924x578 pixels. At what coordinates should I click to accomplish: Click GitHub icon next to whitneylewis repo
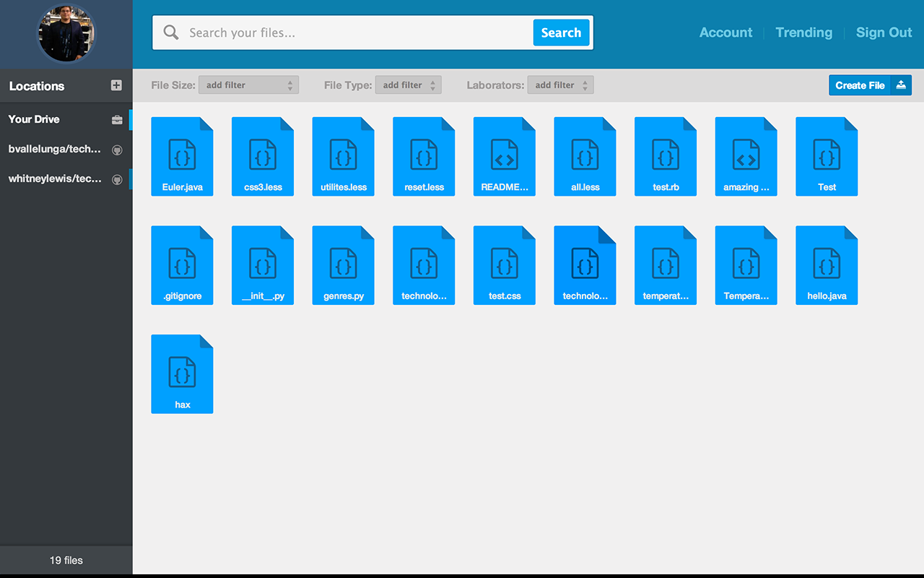click(x=117, y=179)
